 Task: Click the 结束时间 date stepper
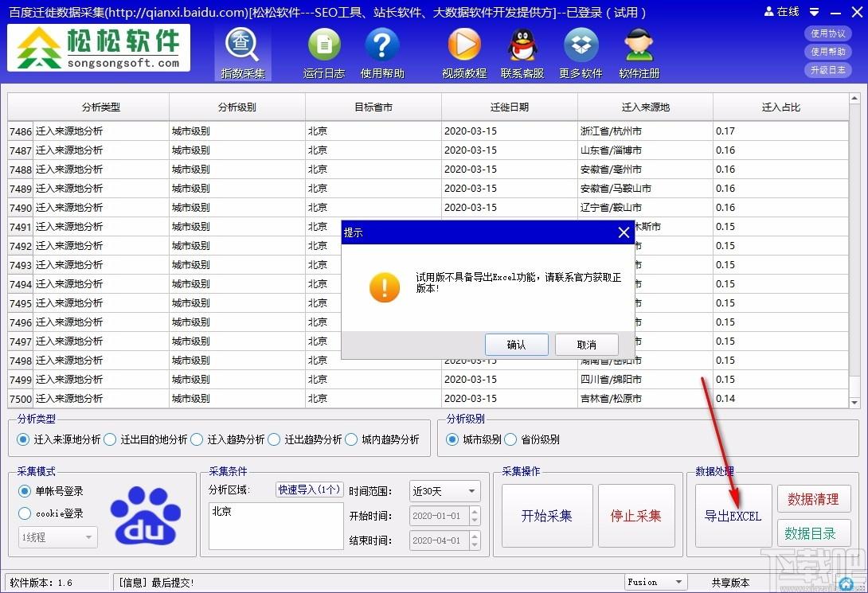coord(475,540)
